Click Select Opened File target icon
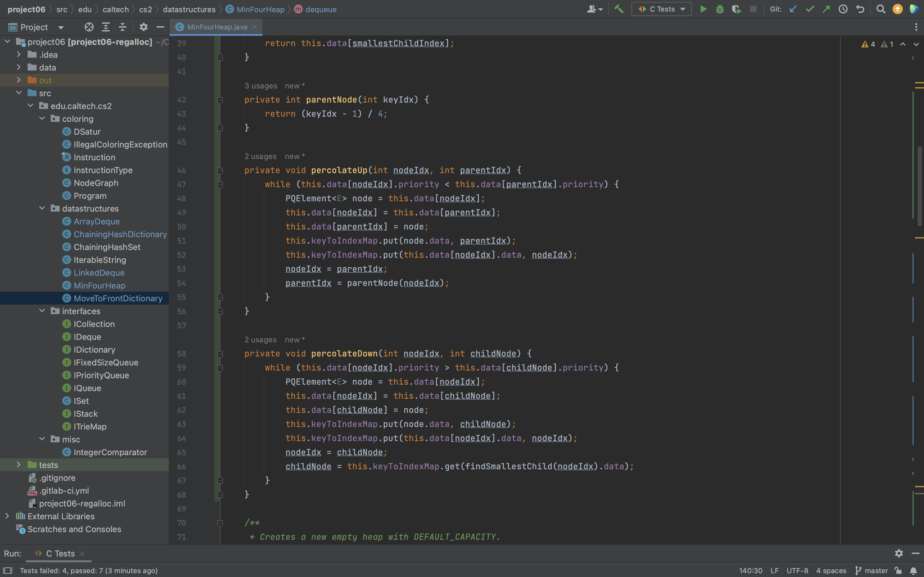The width and height of the screenshot is (924, 577). [89, 27]
